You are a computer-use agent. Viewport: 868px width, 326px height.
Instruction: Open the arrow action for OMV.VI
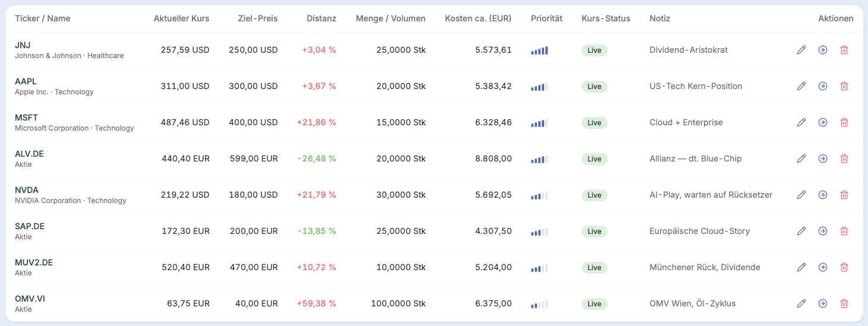tap(823, 304)
